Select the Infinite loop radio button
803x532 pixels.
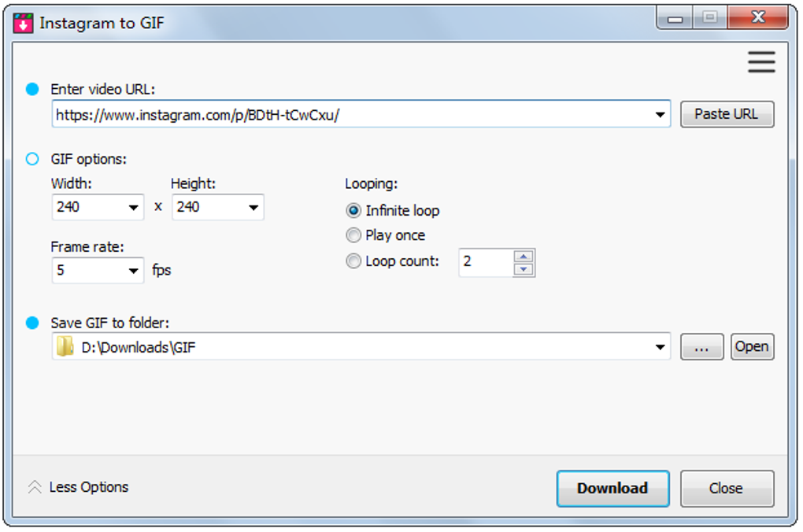click(353, 210)
